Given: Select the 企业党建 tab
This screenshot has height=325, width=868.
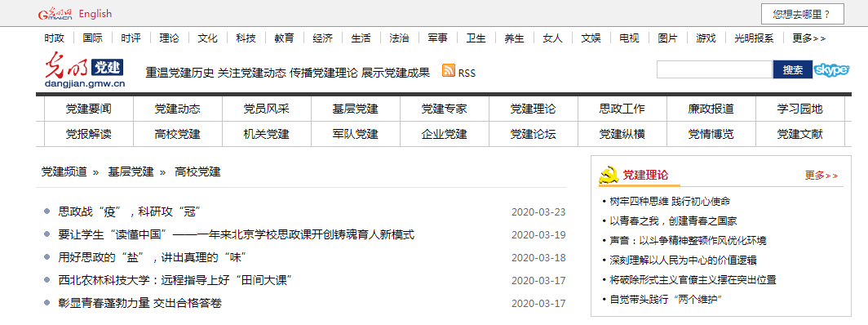Looking at the screenshot, I should [x=445, y=134].
